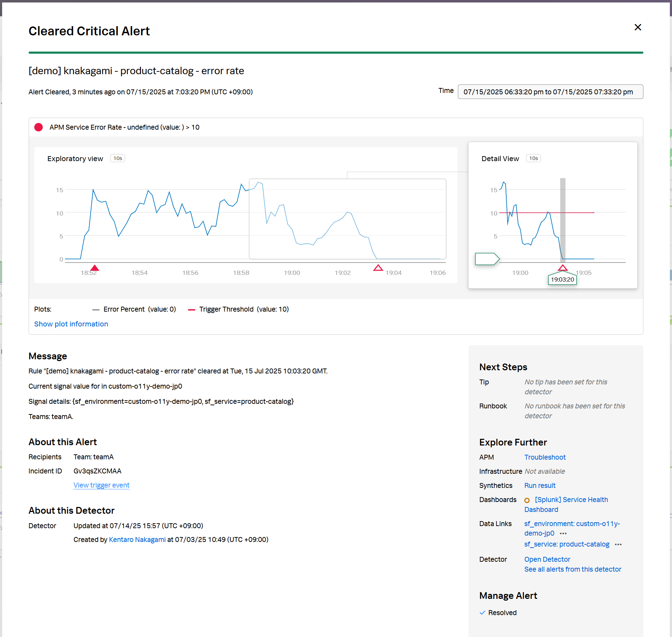Open Kentaro Nakagami profile link
The width and height of the screenshot is (672, 637).
137,539
